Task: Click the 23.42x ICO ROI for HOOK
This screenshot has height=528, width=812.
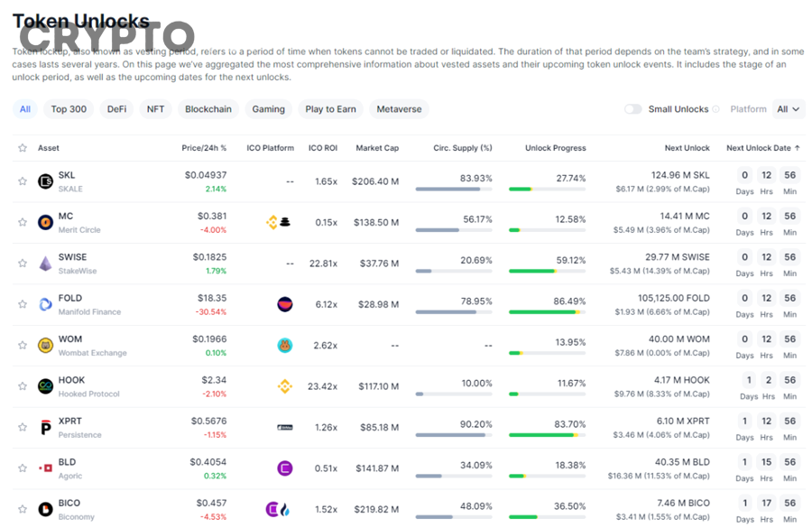Action: (x=322, y=386)
